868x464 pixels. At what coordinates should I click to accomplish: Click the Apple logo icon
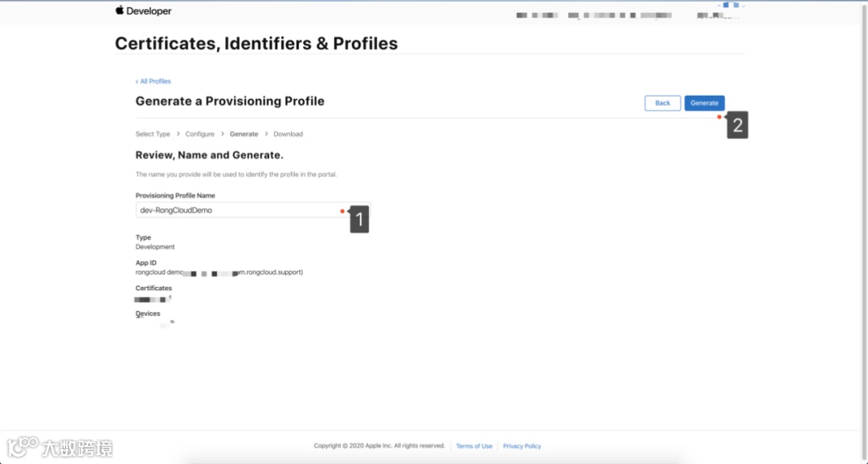(120, 10)
